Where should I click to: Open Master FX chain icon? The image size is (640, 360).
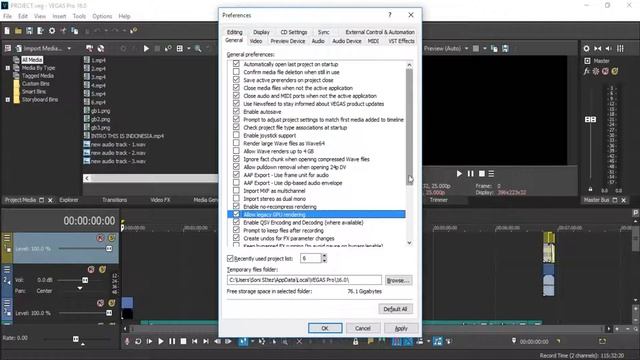pyautogui.click(x=587, y=71)
